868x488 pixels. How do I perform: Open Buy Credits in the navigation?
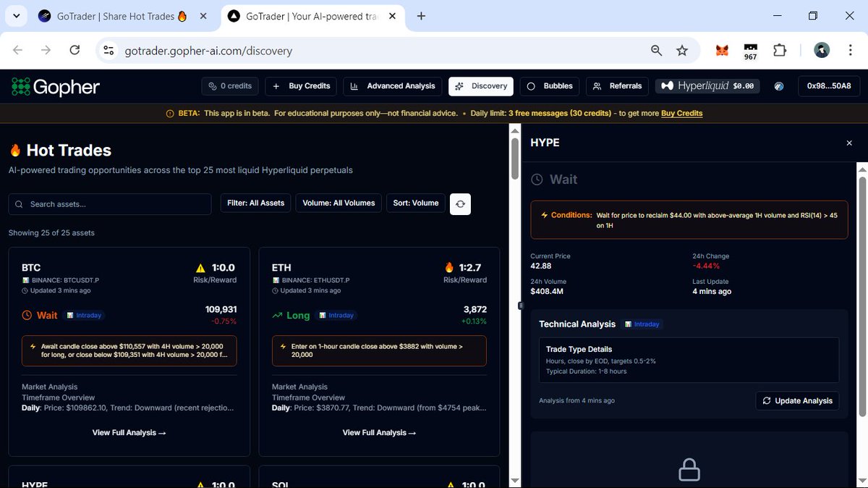click(x=302, y=85)
